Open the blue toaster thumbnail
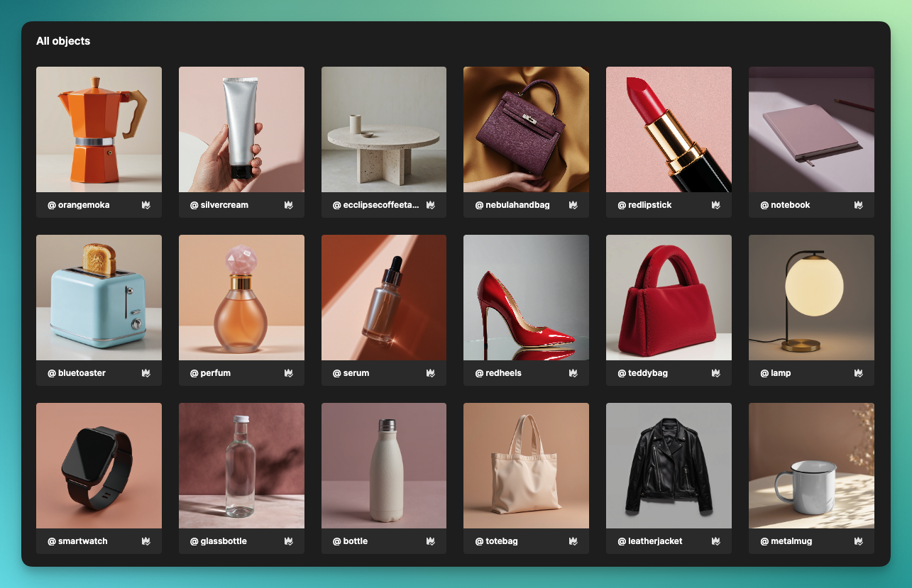The image size is (912, 588). [99, 297]
